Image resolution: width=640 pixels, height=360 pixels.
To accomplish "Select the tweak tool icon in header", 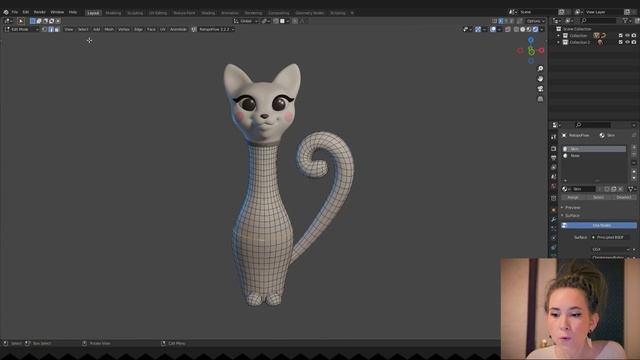I will pos(20,21).
